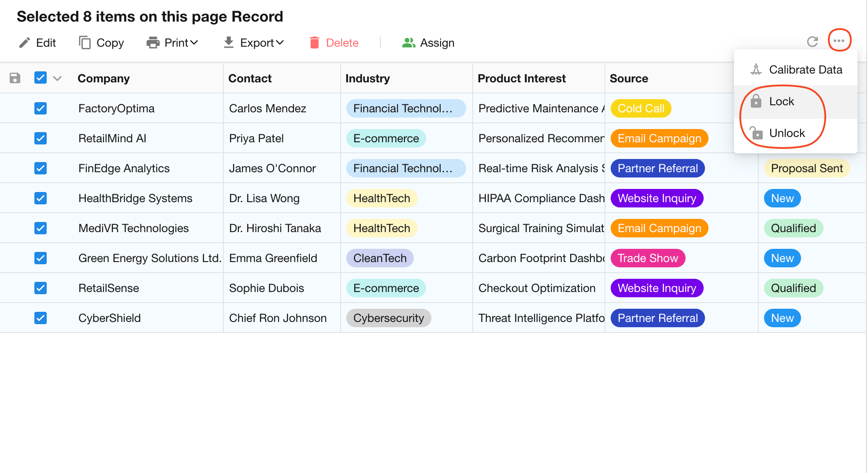Select Calibrate Data menu option
The height and width of the screenshot is (473, 868).
coord(805,70)
